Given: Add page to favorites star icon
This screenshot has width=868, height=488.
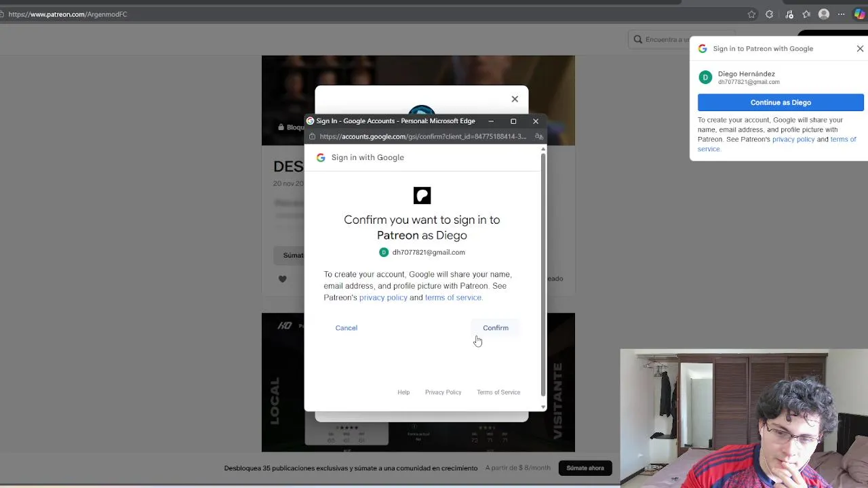Looking at the screenshot, I should pyautogui.click(x=751, y=14).
